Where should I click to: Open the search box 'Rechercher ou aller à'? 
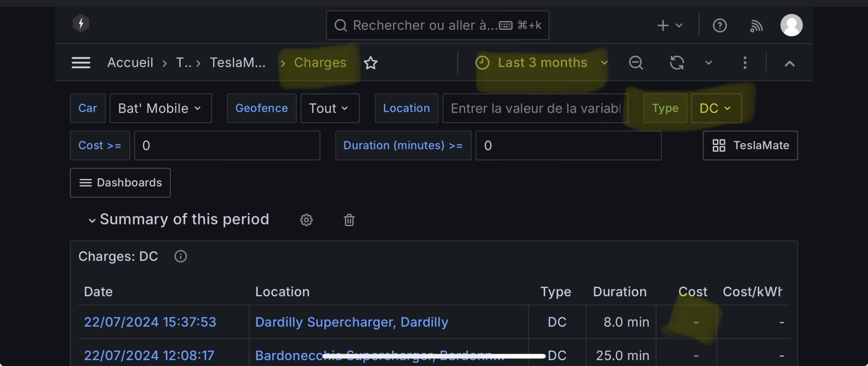tap(437, 25)
